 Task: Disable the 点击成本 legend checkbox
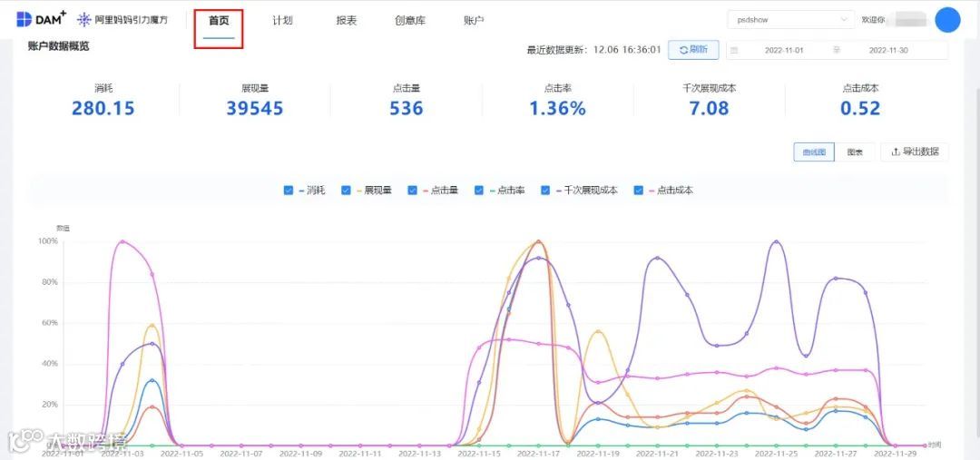638,190
